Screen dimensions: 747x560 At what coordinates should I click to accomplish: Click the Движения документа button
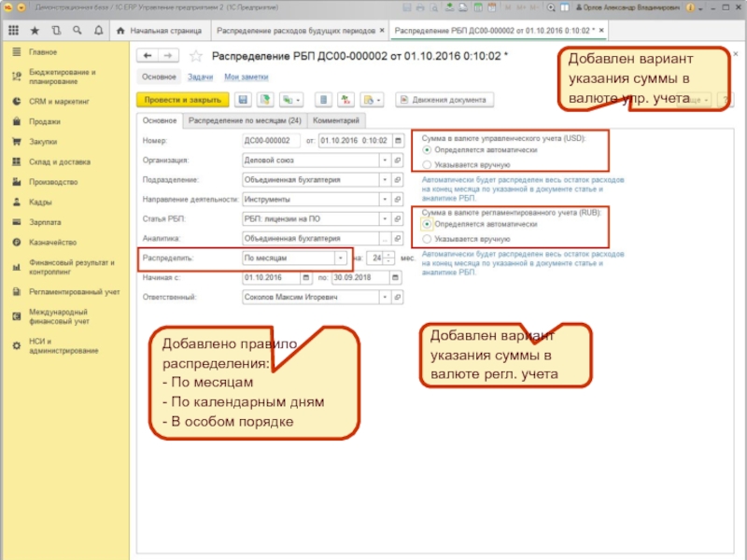(x=444, y=99)
